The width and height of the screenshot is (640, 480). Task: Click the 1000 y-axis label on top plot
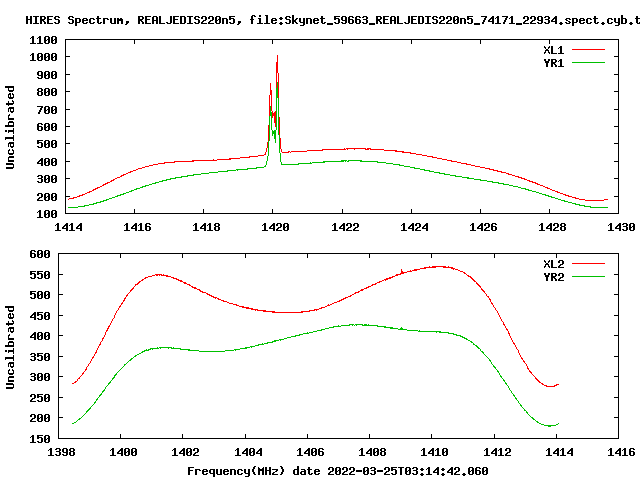click(x=43, y=58)
